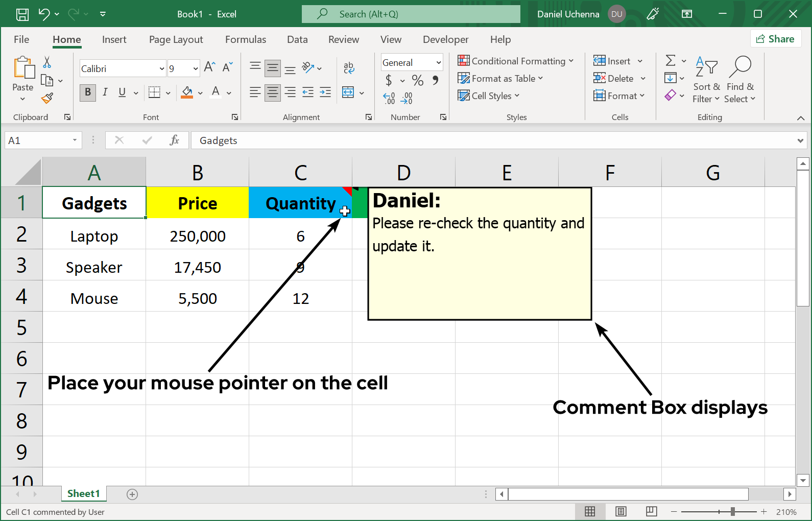
Task: Click the Format Painter brush icon
Action: click(x=47, y=98)
